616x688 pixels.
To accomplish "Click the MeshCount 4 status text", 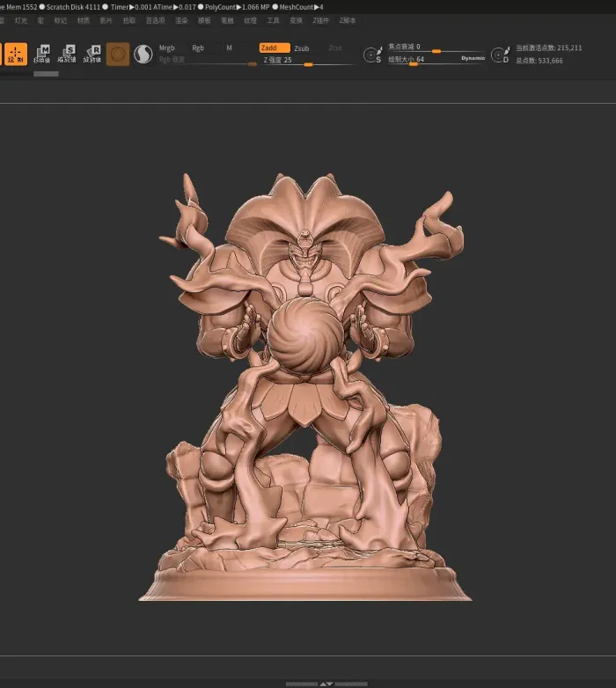I will click(302, 7).
